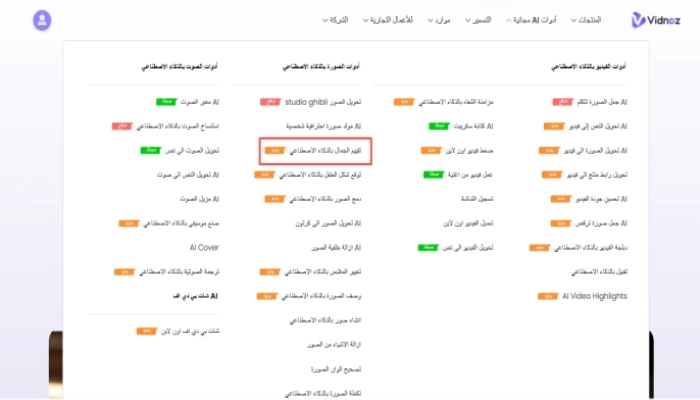Open the AI Video Highlights tool

(x=595, y=296)
